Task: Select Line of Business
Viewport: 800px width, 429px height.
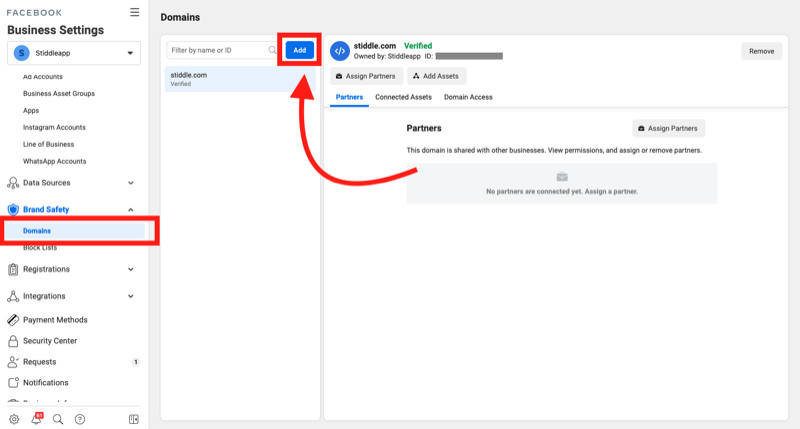Action: point(48,144)
